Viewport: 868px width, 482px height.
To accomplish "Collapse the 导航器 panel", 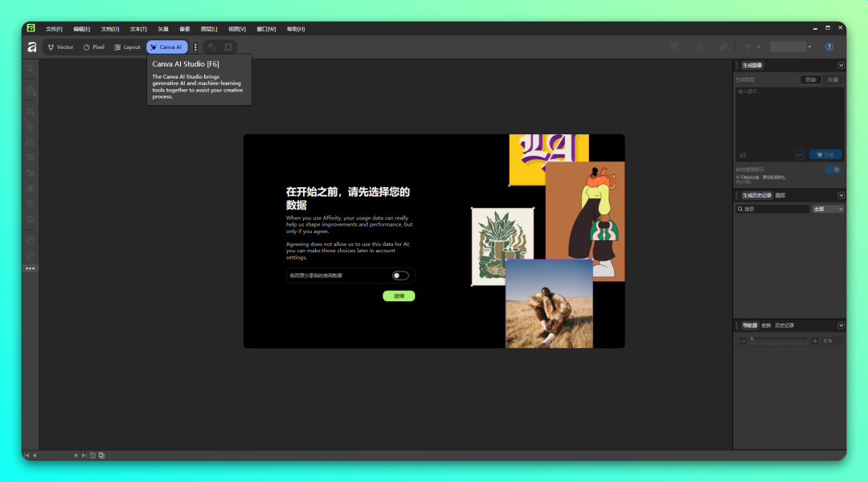I will click(x=841, y=325).
